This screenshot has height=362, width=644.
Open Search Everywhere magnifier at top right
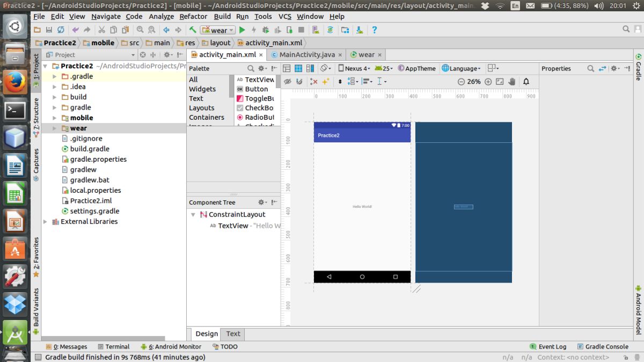click(x=626, y=30)
